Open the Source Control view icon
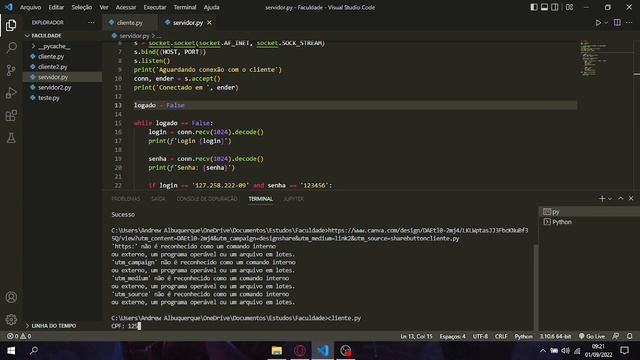The width and height of the screenshot is (640, 360). coord(11,70)
